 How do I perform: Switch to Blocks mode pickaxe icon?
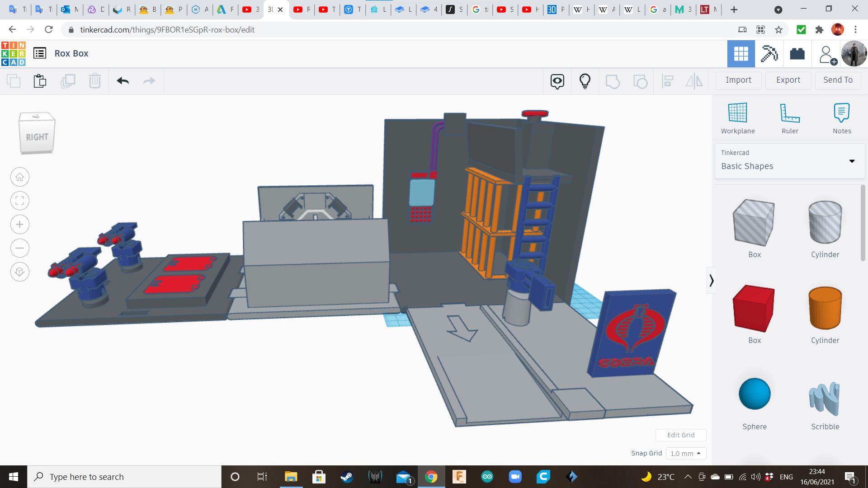tap(769, 54)
